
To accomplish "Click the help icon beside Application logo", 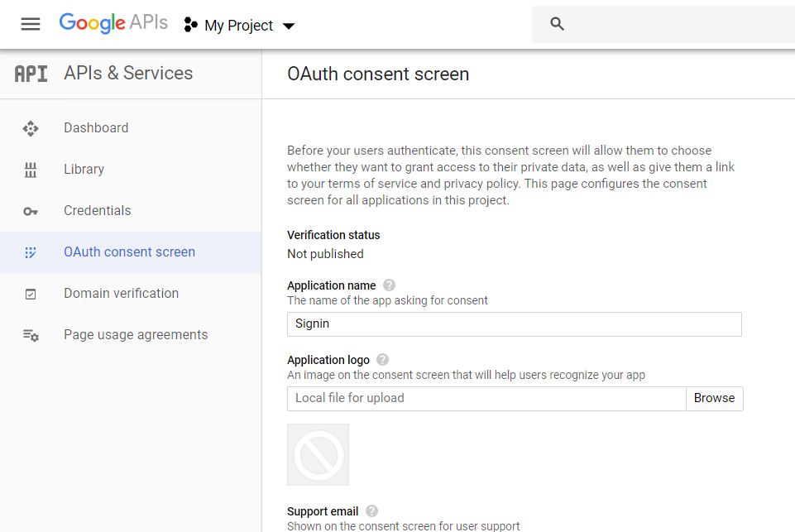I will (383, 360).
